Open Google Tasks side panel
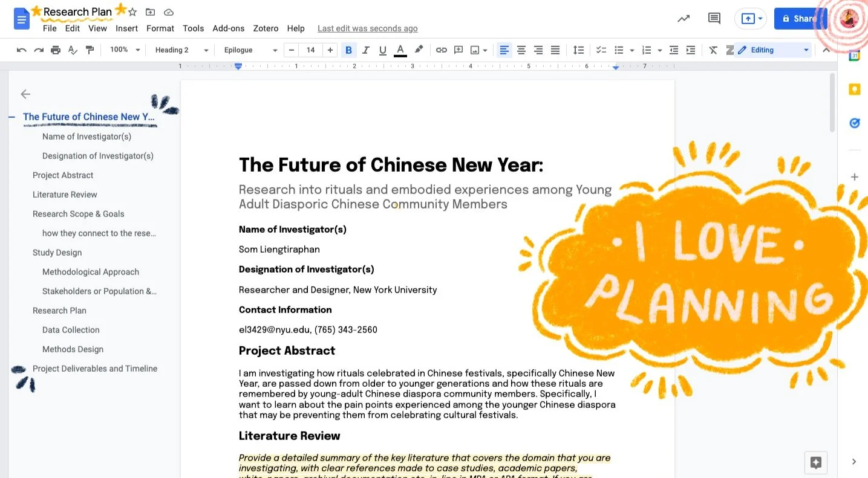This screenshot has width=868, height=478. click(x=854, y=123)
